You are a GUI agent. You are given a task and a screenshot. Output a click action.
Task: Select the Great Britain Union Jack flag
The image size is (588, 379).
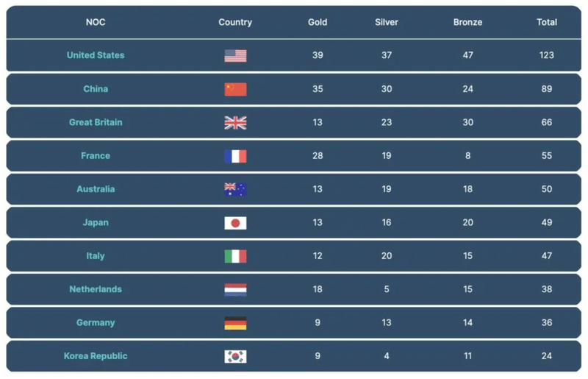pyautogui.click(x=235, y=122)
